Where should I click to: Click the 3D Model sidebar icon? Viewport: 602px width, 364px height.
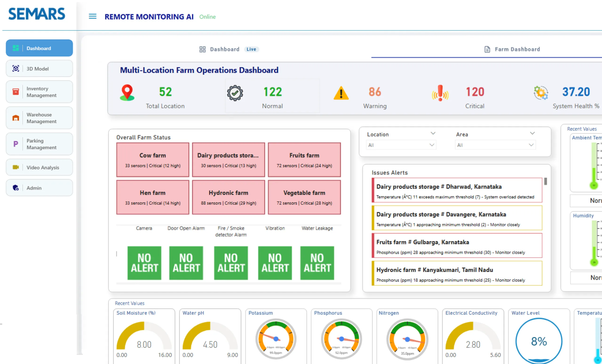pyautogui.click(x=16, y=69)
